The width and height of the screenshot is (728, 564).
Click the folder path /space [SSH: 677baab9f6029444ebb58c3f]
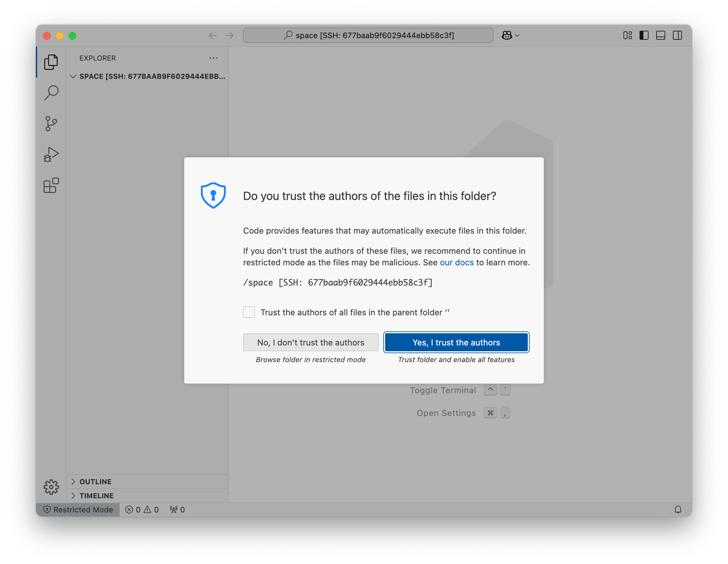coord(338,282)
